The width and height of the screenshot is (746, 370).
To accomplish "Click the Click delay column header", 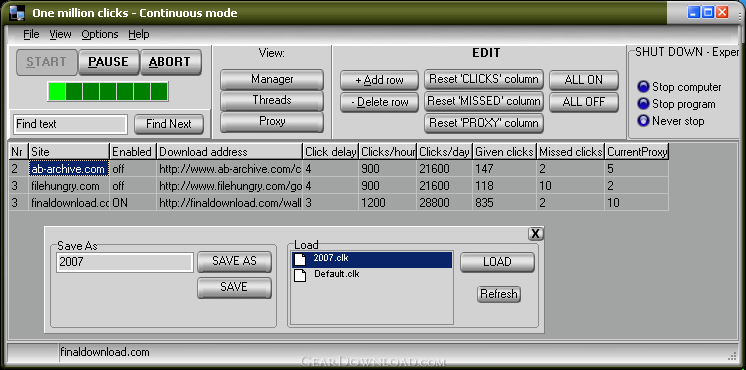I will [x=331, y=152].
